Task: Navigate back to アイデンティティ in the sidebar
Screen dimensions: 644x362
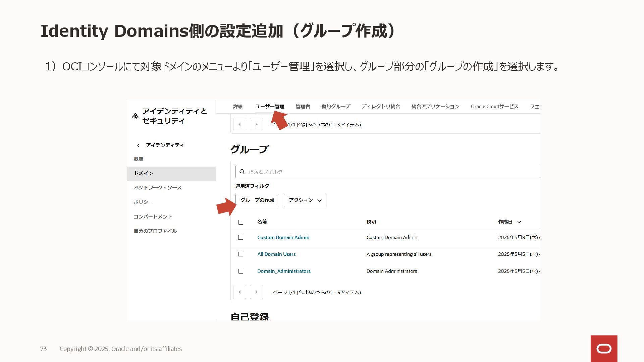Action: pyautogui.click(x=165, y=145)
